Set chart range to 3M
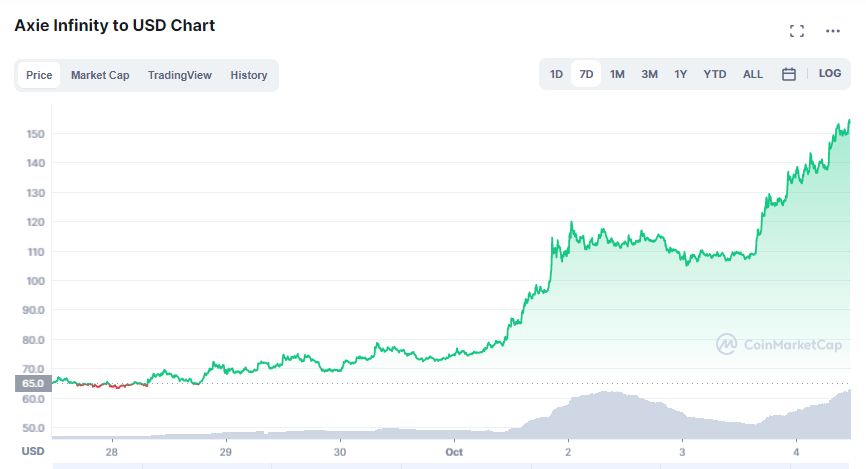 [649, 74]
